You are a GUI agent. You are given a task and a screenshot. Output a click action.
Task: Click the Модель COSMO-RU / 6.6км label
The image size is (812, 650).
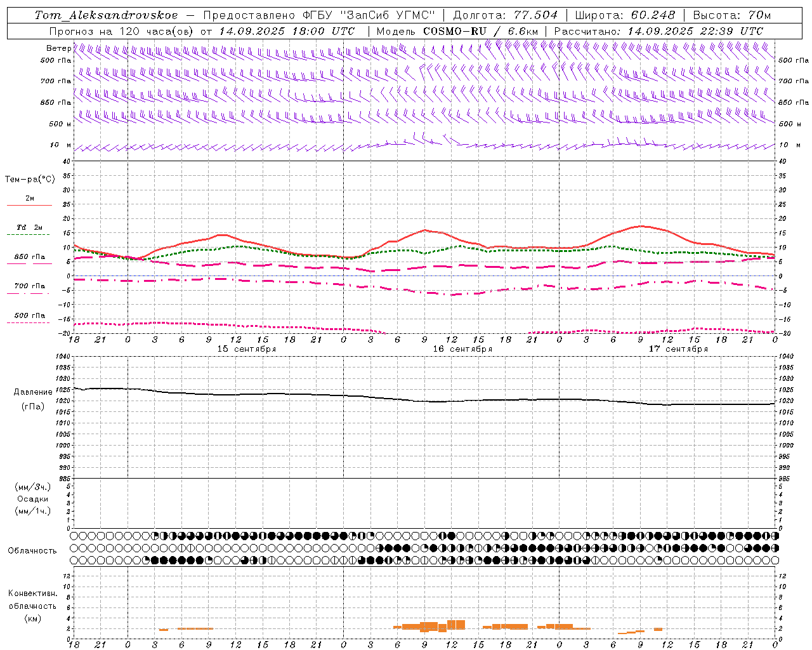(457, 31)
